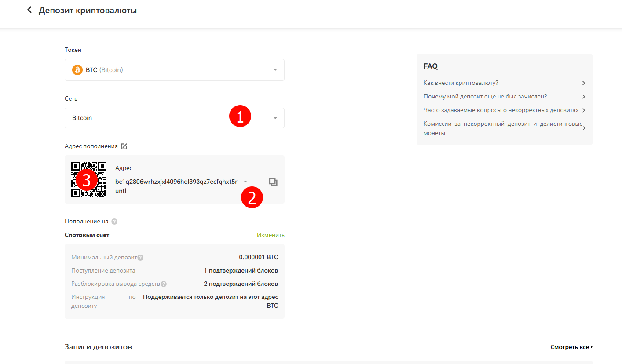Click the orange Bitcoin token logo
622x364 pixels.
click(77, 70)
